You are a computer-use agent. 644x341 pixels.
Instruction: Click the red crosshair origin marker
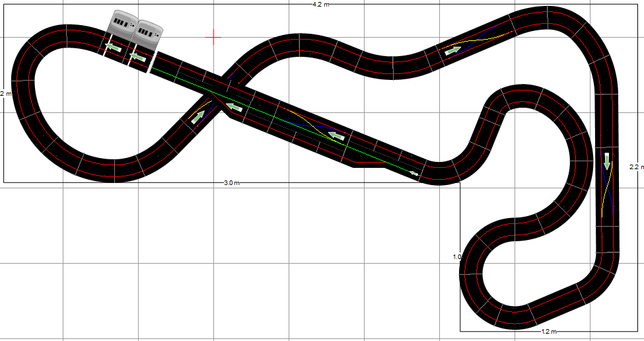click(213, 38)
